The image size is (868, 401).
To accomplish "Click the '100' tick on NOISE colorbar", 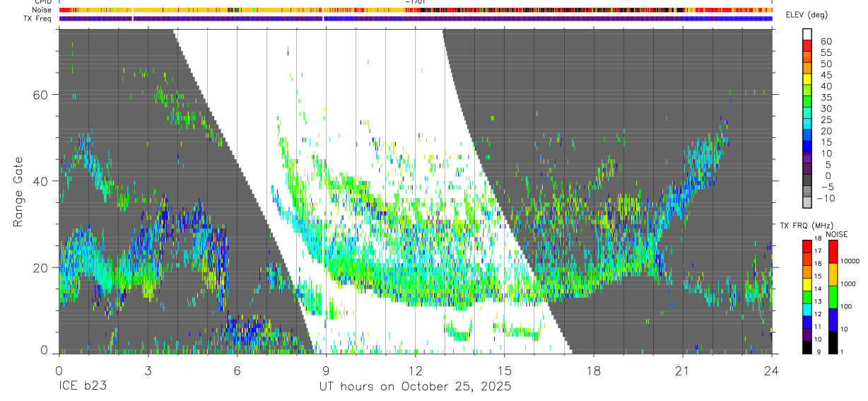I will (846, 306).
